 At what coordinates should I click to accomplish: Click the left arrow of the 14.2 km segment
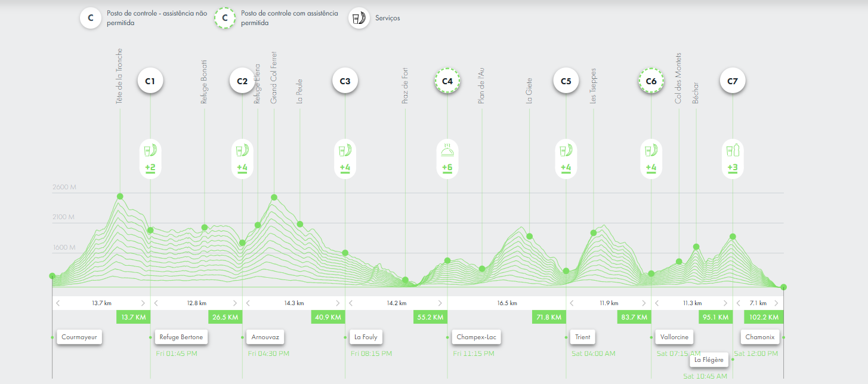tap(351, 303)
